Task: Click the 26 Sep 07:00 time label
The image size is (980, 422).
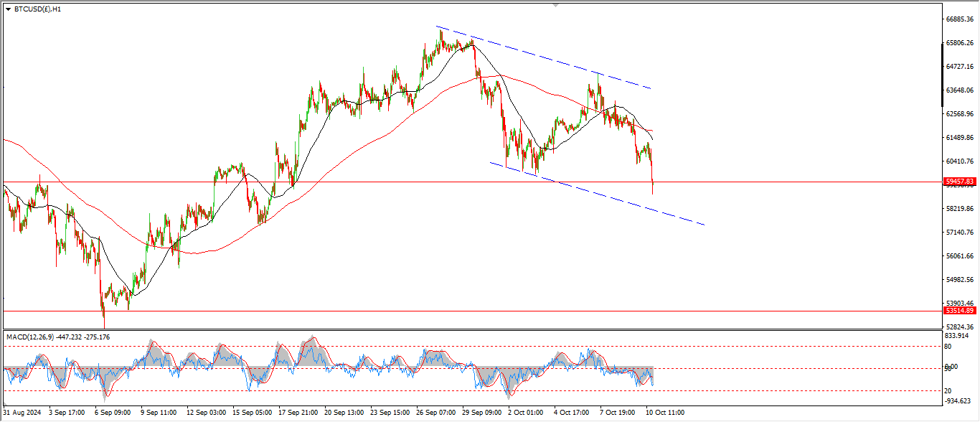Action: 438,413
